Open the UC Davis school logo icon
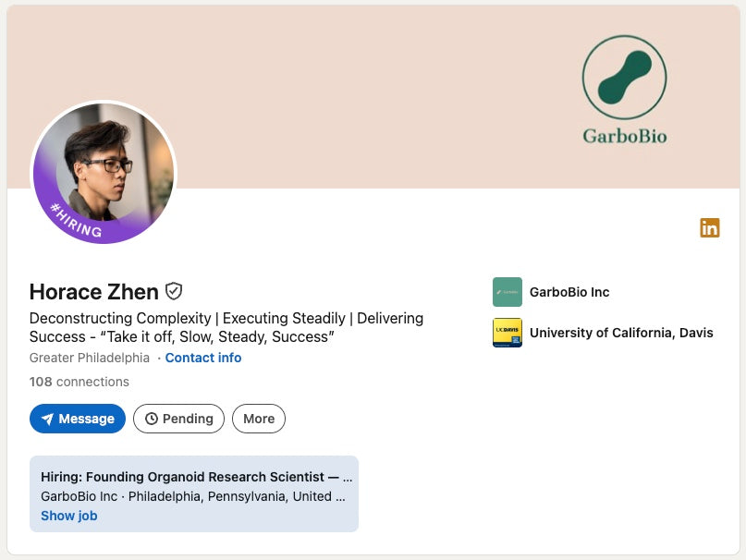The image size is (746, 560). (x=508, y=333)
